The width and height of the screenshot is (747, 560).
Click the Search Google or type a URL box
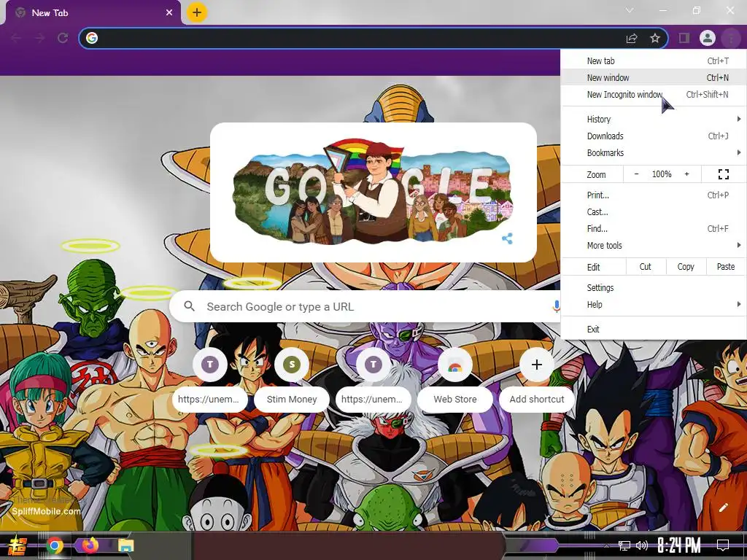(x=365, y=307)
